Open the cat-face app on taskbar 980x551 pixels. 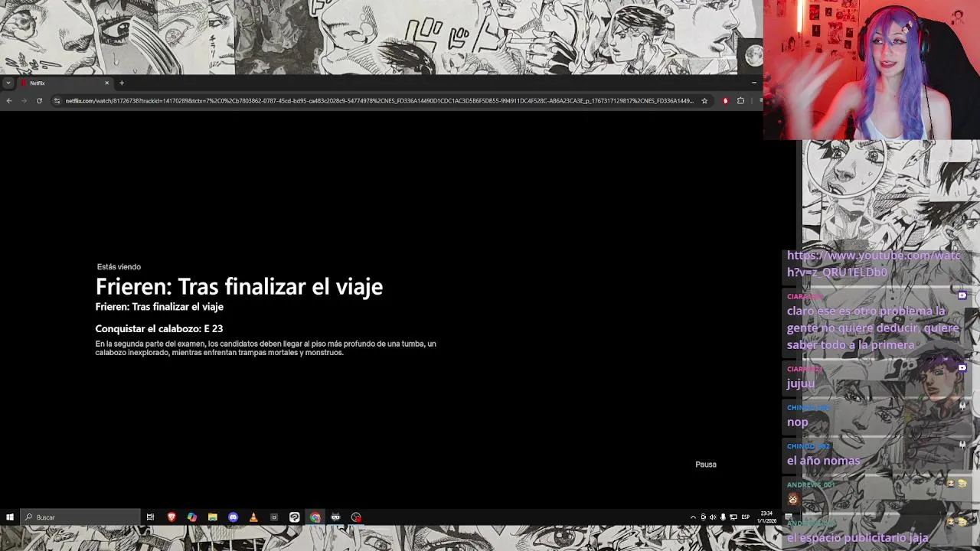pyautogui.click(x=335, y=517)
